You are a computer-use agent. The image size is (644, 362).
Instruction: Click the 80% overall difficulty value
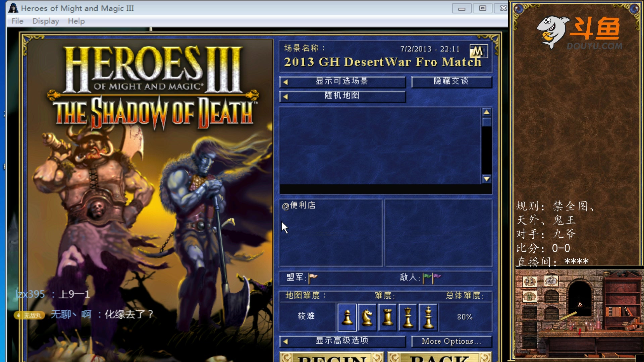465,317
